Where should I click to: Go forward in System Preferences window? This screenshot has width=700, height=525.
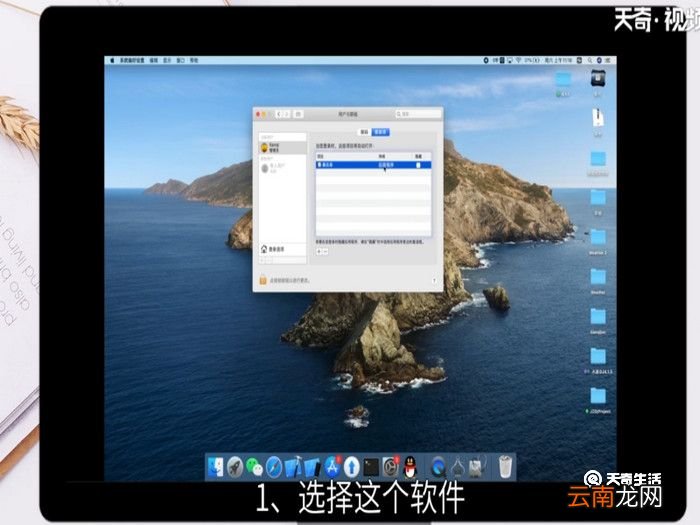[x=287, y=114]
